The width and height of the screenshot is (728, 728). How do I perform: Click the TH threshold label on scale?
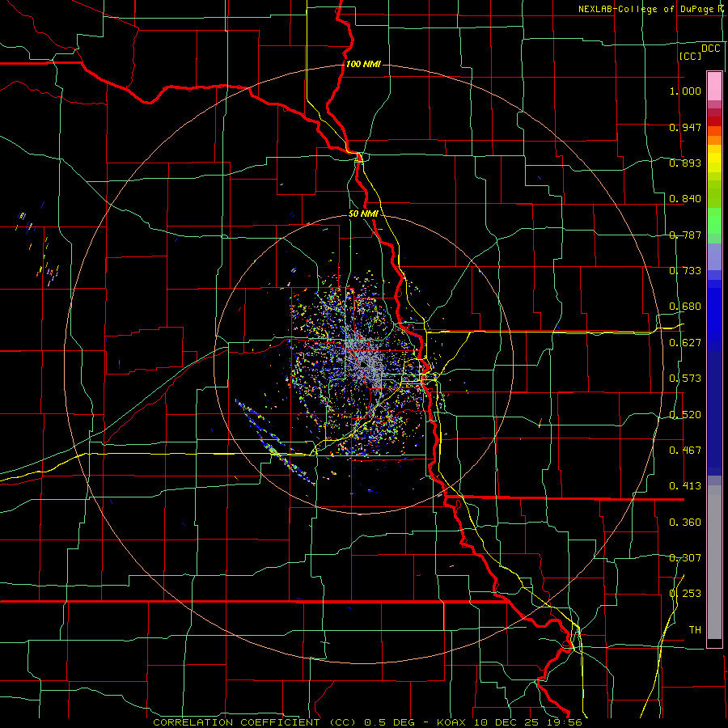tap(695, 630)
